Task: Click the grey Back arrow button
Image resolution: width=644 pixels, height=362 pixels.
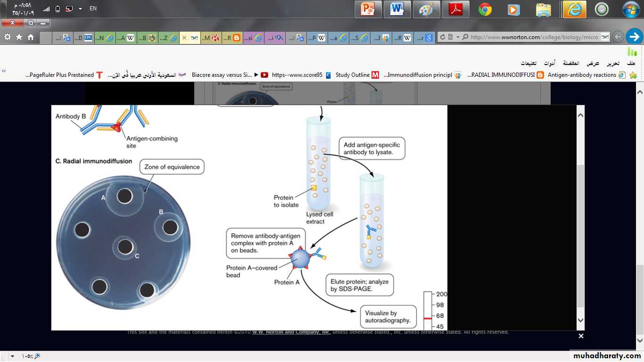Action: point(618,37)
